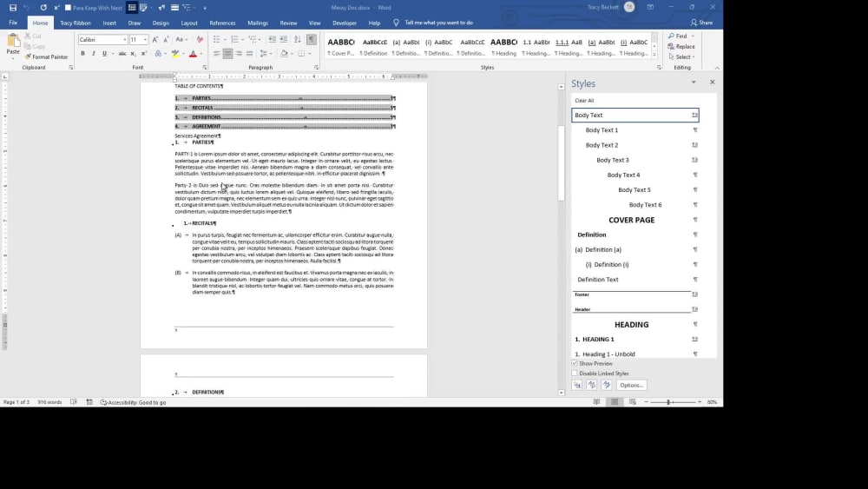
Task: Increase font size with Grow Font
Action: (155, 39)
